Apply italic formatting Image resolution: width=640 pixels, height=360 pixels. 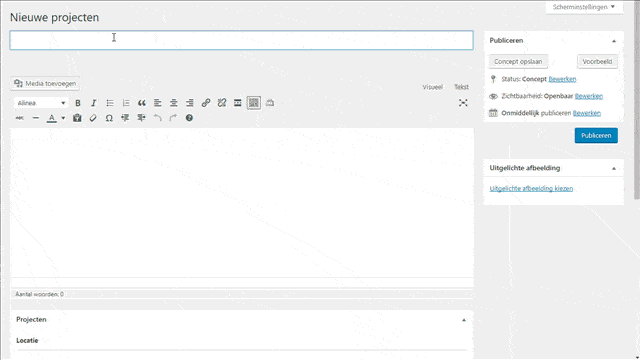[93, 103]
